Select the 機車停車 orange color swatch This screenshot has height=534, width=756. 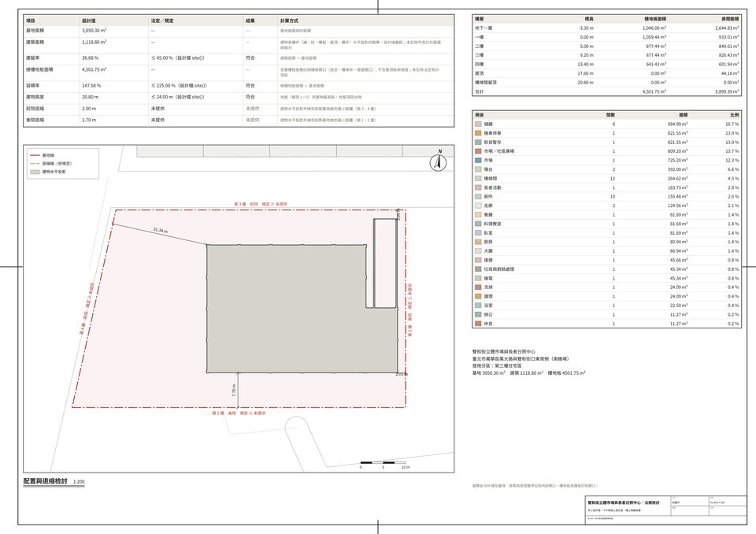[x=478, y=133]
